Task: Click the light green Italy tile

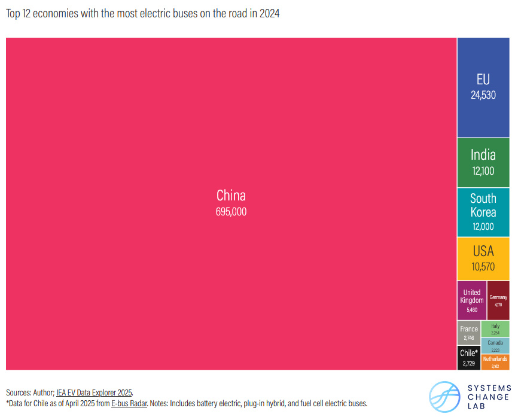Action: [495, 328]
